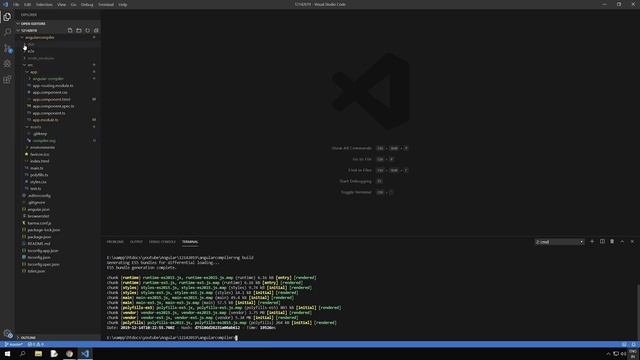
Task: Click the Refresh Explorer icon
Action: (87, 31)
